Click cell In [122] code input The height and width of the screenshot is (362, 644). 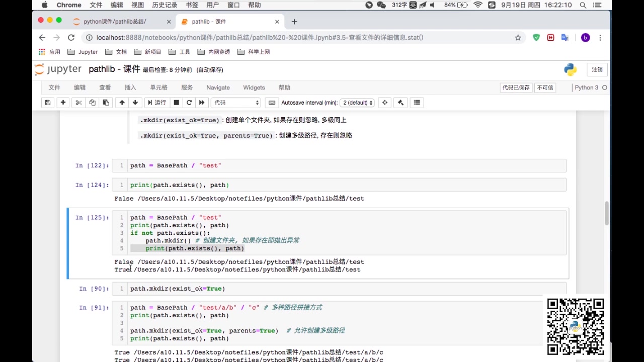[339, 165]
